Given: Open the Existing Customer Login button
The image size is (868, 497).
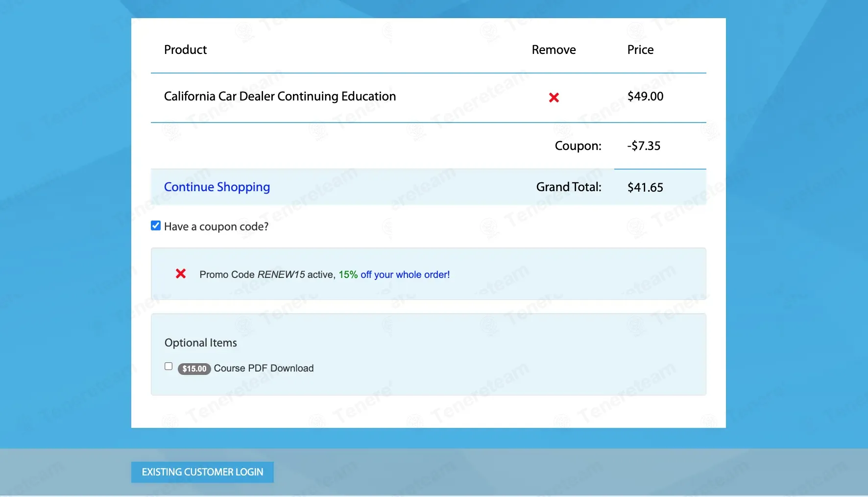Looking at the screenshot, I should (202, 472).
